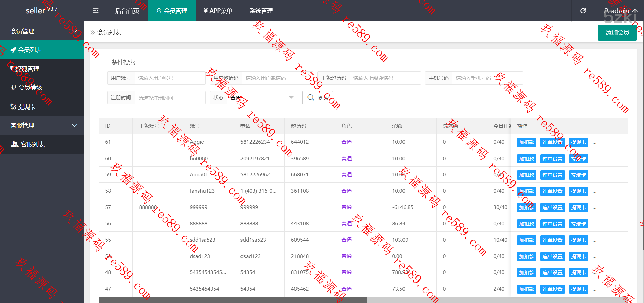The height and width of the screenshot is (303, 644).
Task: Click 加扣款 for user Aggie
Action: pos(526,142)
